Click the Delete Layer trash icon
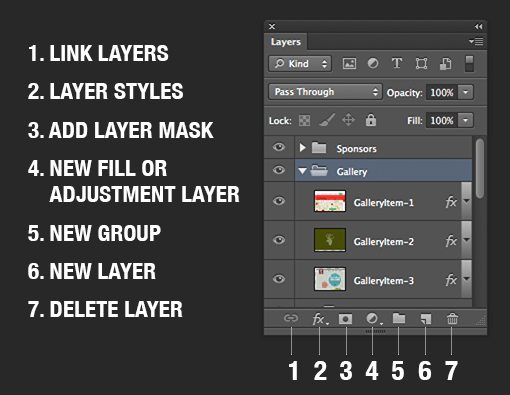510x395 pixels. point(452,319)
